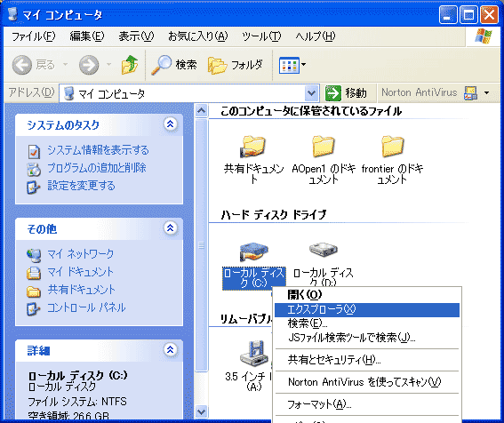This screenshot has height=423, width=504.
Task: Collapse the 詳細 panel
Action: click(171, 350)
